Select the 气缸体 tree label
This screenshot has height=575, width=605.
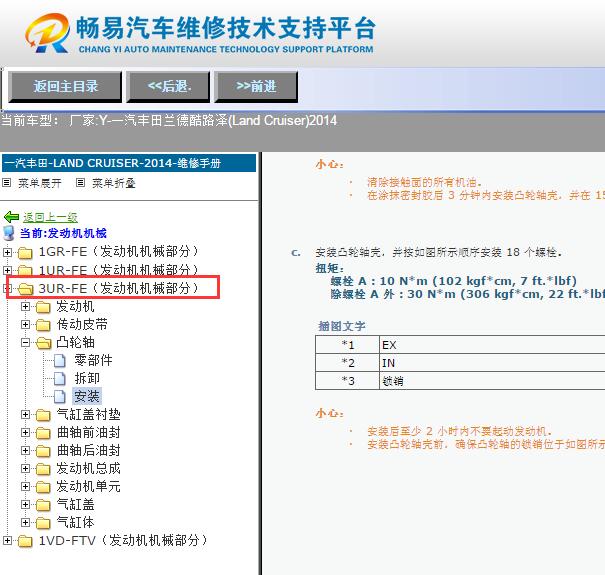tap(75, 522)
